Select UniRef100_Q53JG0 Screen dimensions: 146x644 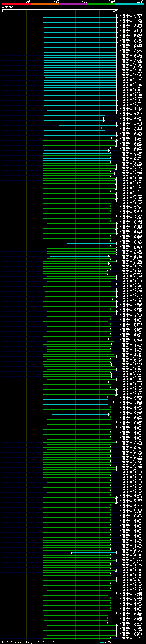click(x=131, y=93)
